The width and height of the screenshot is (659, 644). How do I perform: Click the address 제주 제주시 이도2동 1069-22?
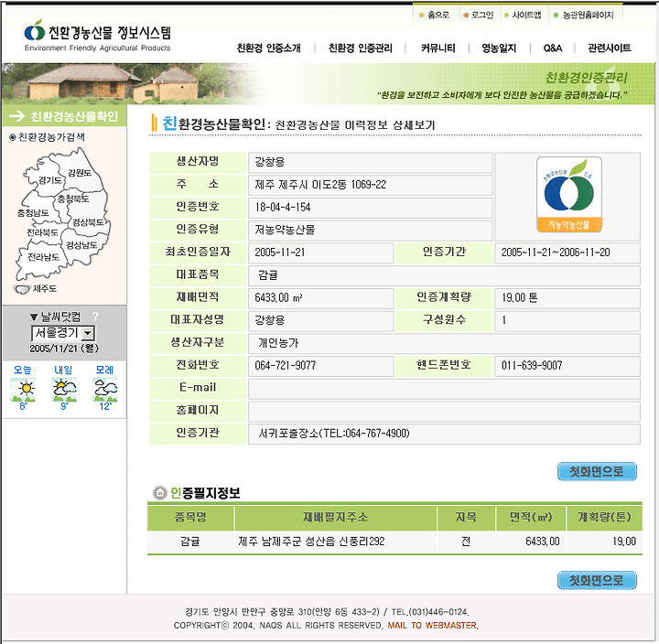320,185
